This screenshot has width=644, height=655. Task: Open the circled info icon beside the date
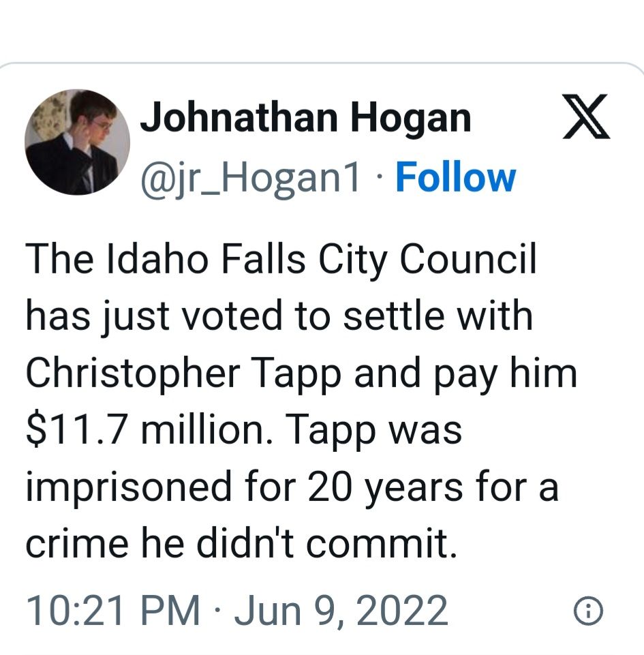[x=587, y=611]
